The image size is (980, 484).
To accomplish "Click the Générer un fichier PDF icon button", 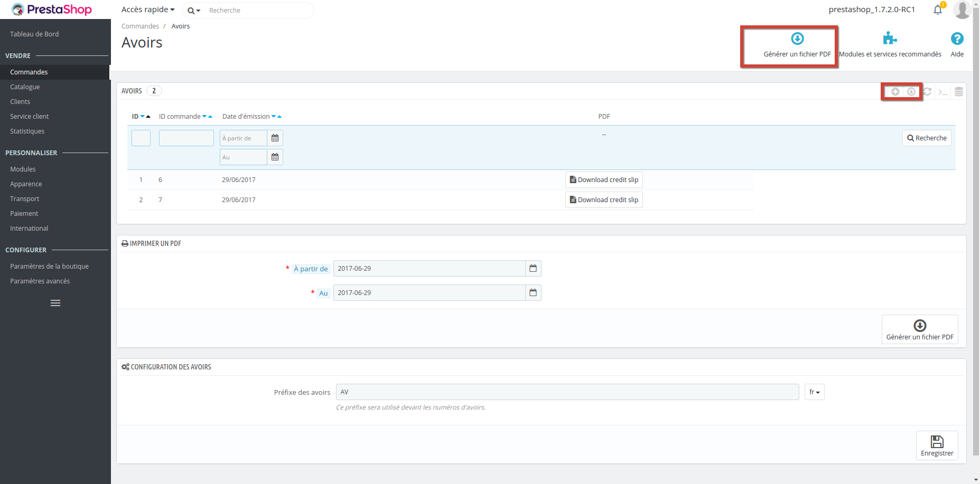I will click(x=797, y=45).
